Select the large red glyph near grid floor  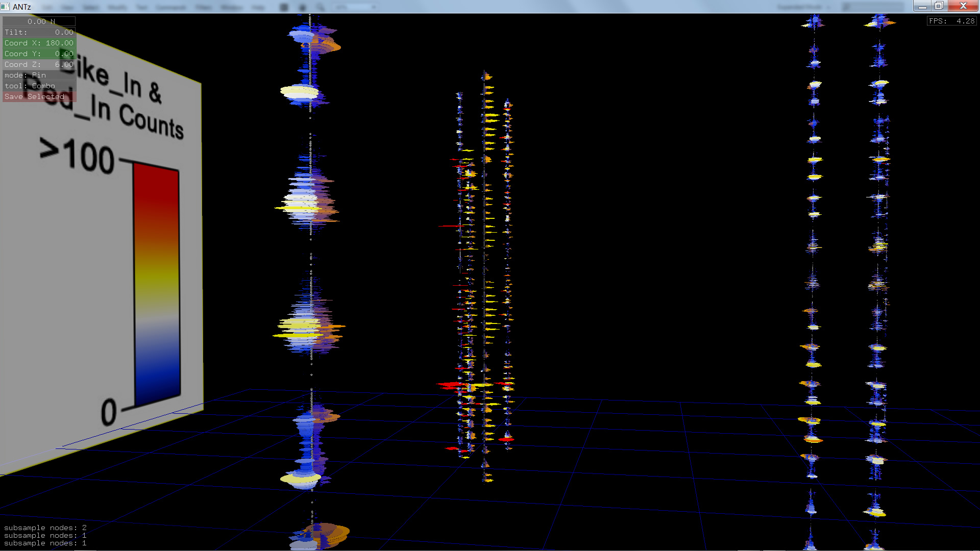coord(450,385)
